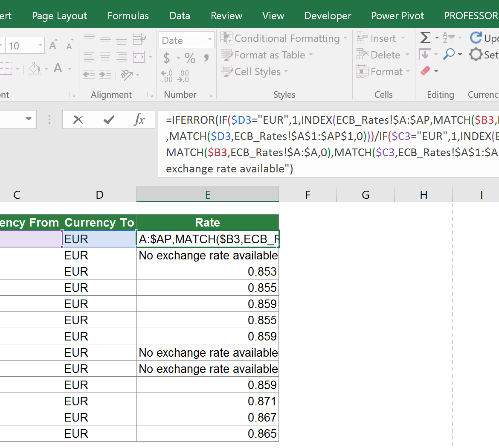This screenshot has height=448, width=499.
Task: Switch to the Developer ribbon tab
Action: (x=328, y=16)
